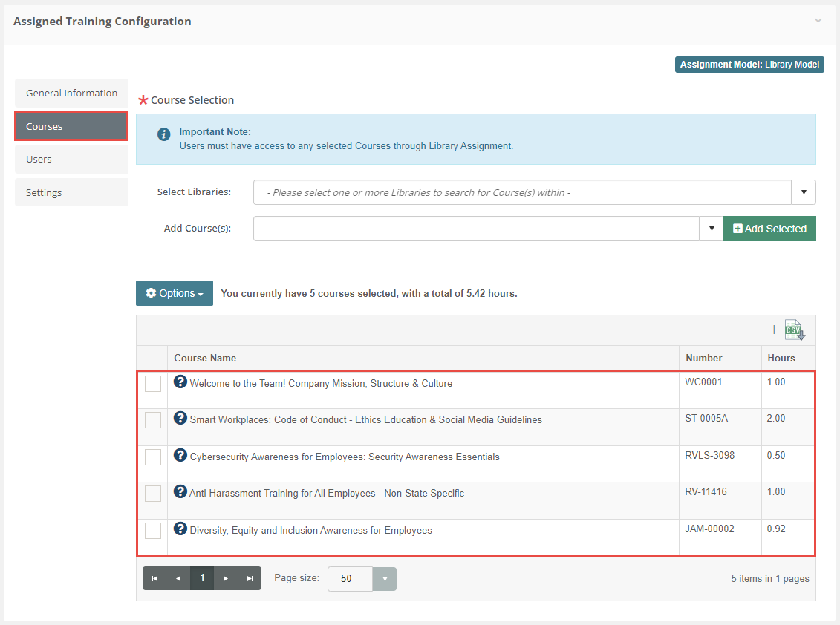Collapse the Assigned Training Configuration panel

pos(818,21)
